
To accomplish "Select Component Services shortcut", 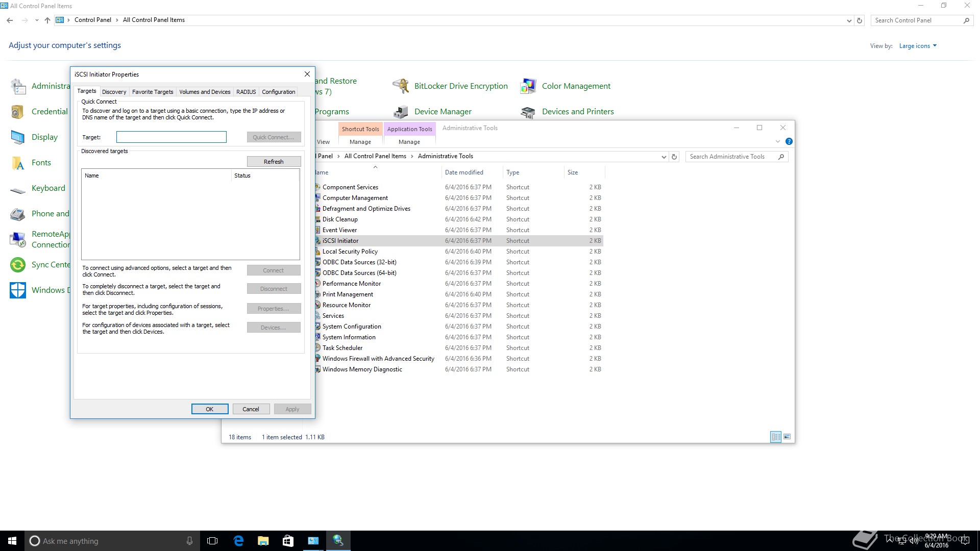I will pos(350,187).
